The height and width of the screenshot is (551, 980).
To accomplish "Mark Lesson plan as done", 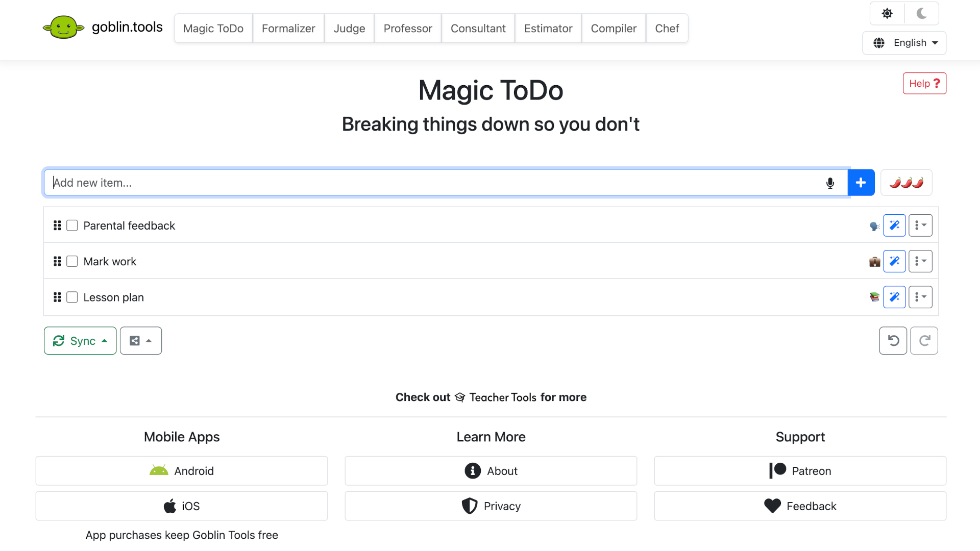I will (72, 297).
